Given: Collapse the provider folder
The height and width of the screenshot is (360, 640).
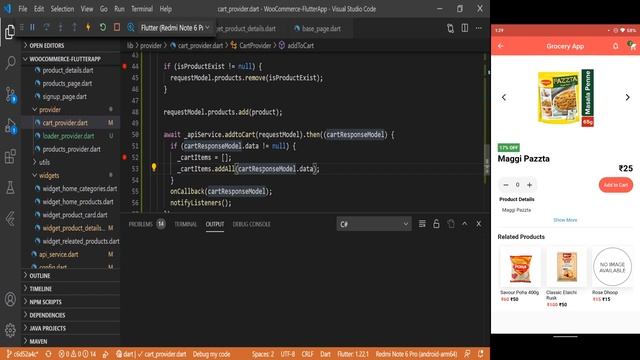Looking at the screenshot, I should pyautogui.click(x=71, y=110).
